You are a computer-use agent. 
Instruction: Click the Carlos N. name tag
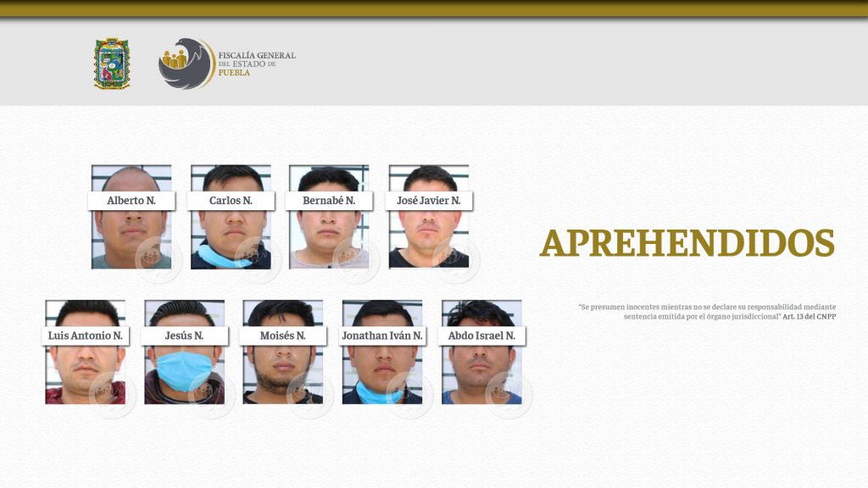coord(229,202)
